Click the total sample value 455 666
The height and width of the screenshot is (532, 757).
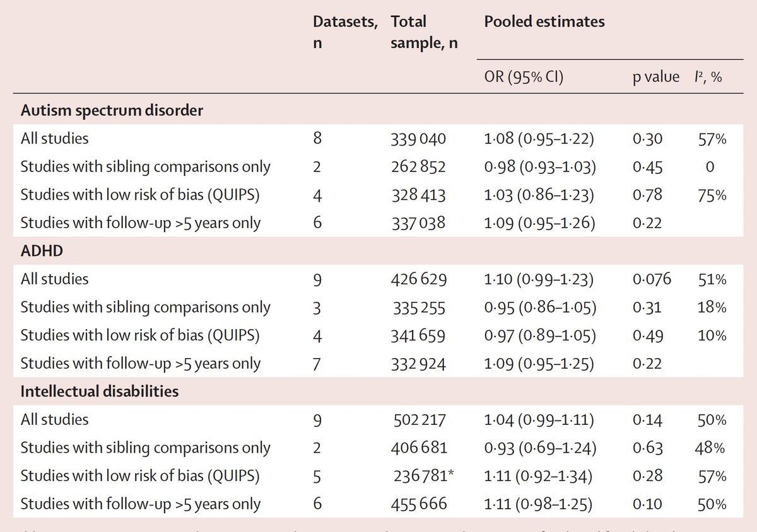(418, 504)
